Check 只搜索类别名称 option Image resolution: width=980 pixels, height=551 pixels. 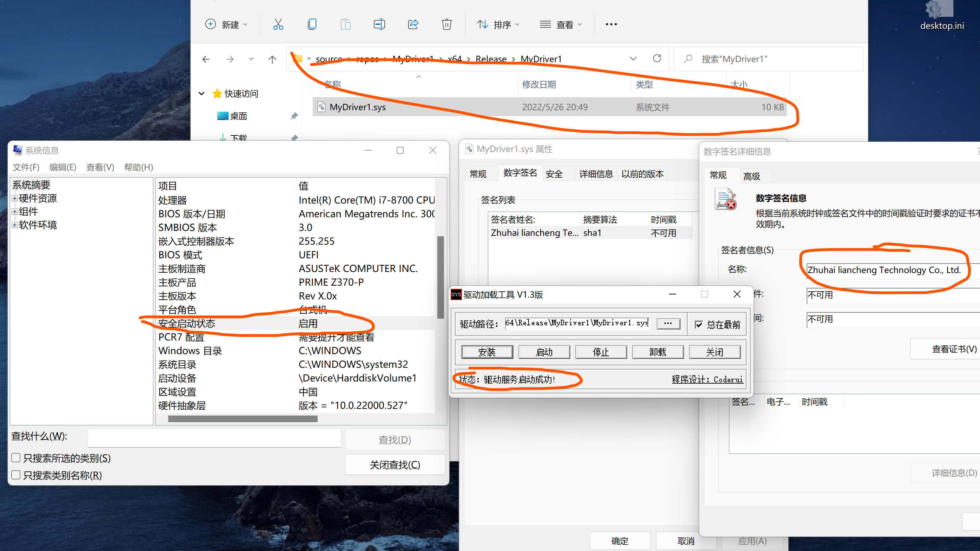16,474
